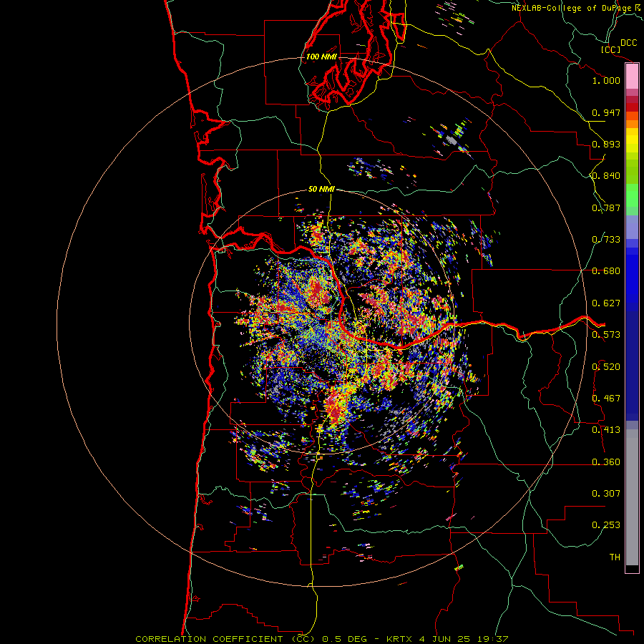Click the Correlation Coefficient KRTX caption at bottom

tap(321, 639)
